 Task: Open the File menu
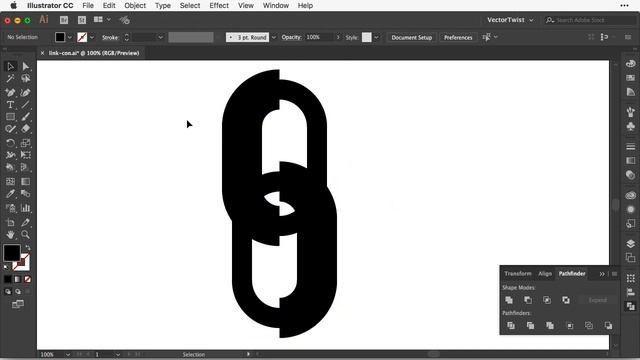pyautogui.click(x=88, y=5)
